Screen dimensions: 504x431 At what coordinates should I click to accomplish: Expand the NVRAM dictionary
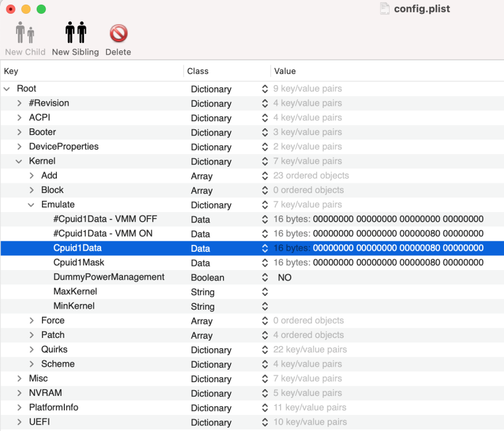(x=20, y=392)
